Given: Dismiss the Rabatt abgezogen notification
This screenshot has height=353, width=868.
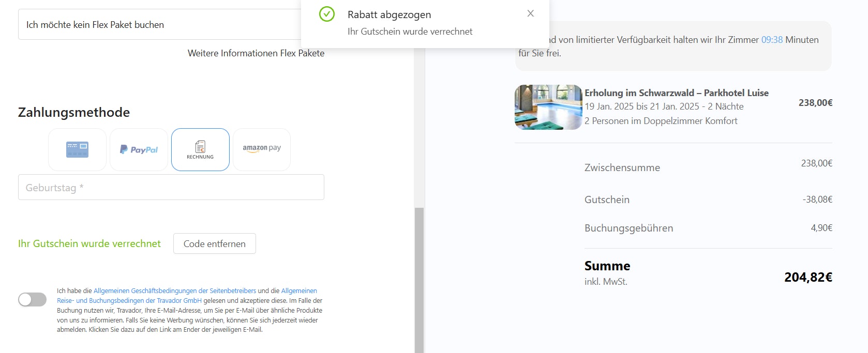Looking at the screenshot, I should point(530,13).
